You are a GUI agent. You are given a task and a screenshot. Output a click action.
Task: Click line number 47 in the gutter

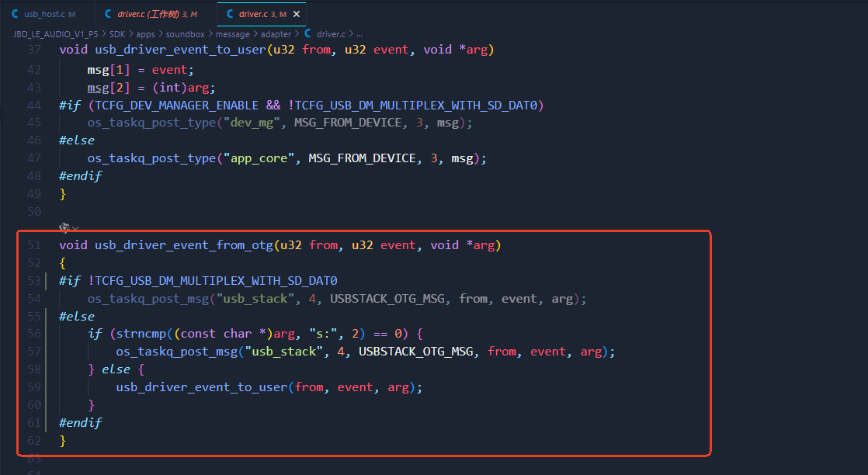point(34,158)
